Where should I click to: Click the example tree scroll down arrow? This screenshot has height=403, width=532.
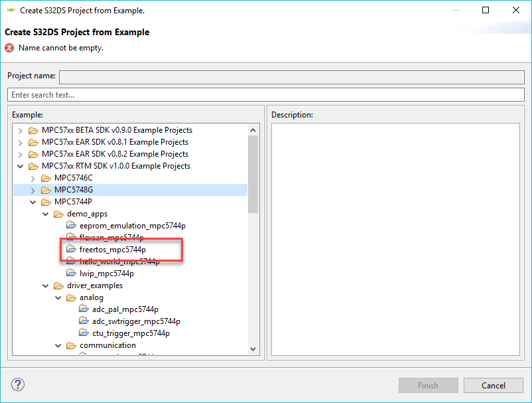click(253, 349)
